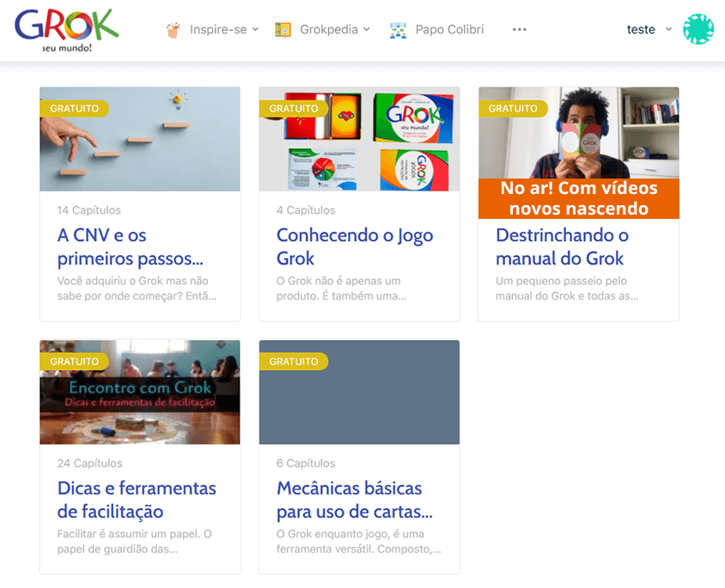Open course Conhecendo o Jogo Grok
The image size is (725, 588).
(355, 246)
